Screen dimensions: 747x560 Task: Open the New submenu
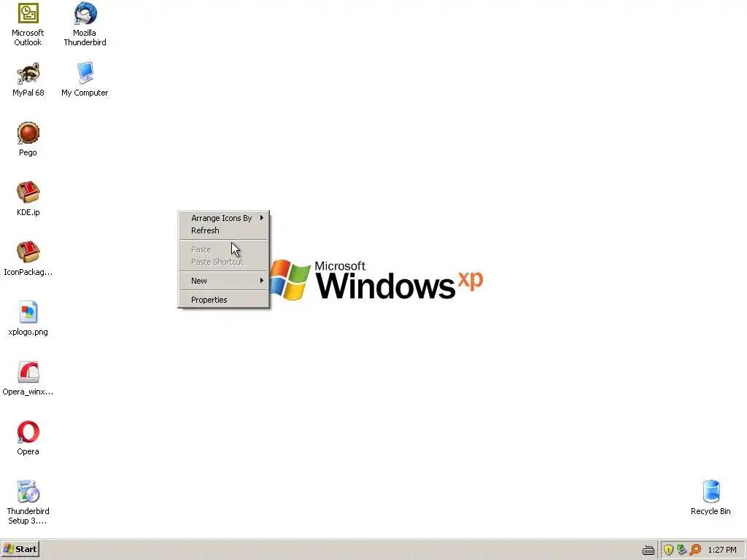[223, 281]
